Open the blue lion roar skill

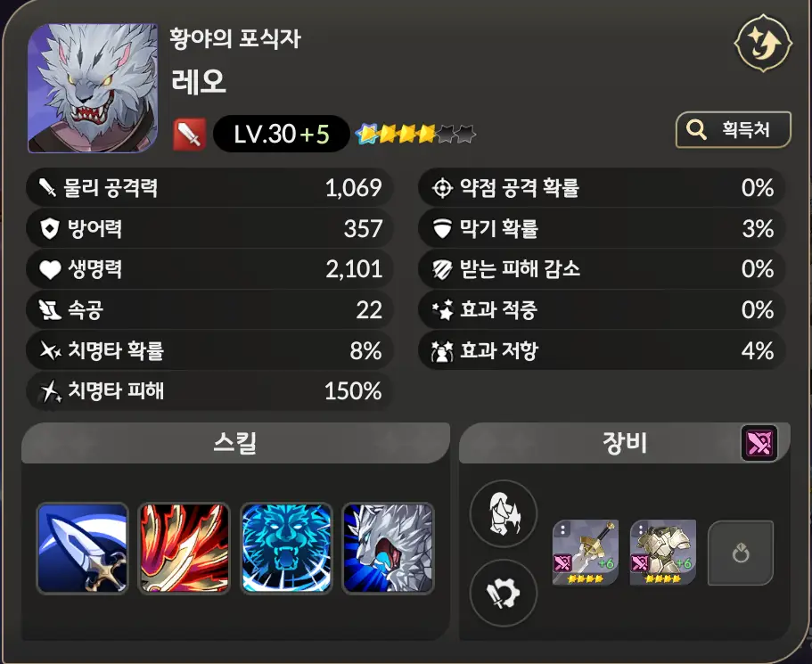pos(286,548)
